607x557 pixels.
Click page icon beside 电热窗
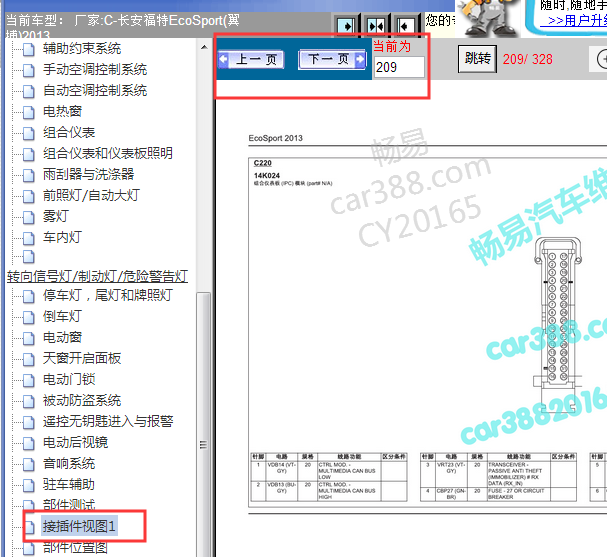pos(29,112)
